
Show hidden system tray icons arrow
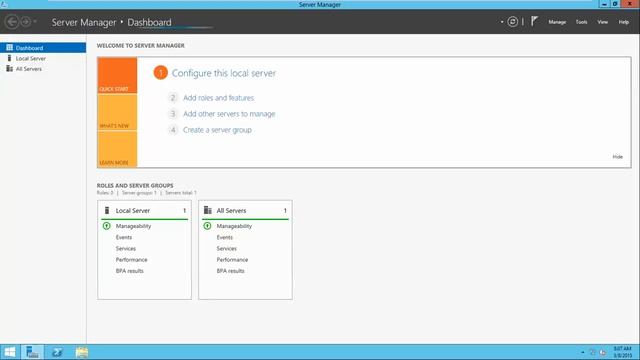582,352
